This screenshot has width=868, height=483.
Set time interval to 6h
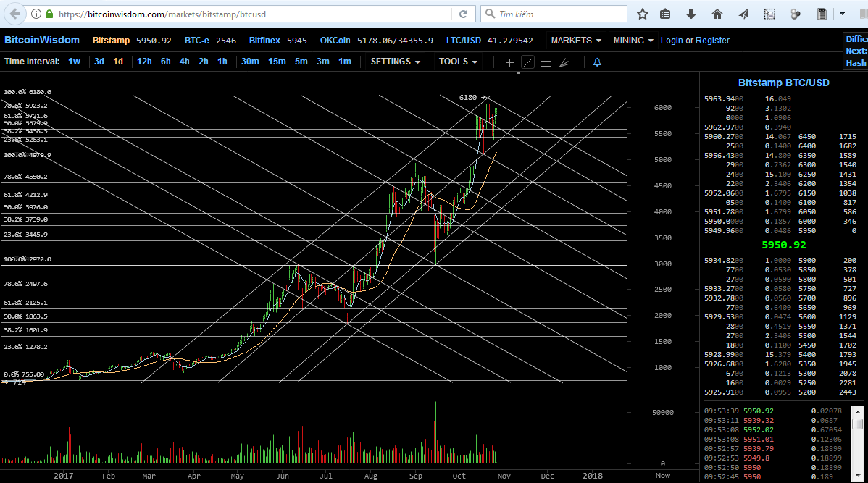(165, 62)
